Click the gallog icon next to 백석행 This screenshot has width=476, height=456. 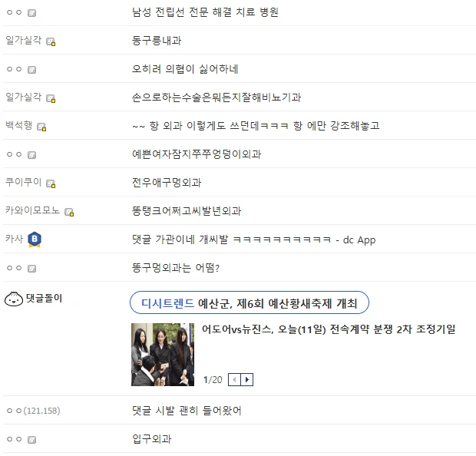point(41,127)
